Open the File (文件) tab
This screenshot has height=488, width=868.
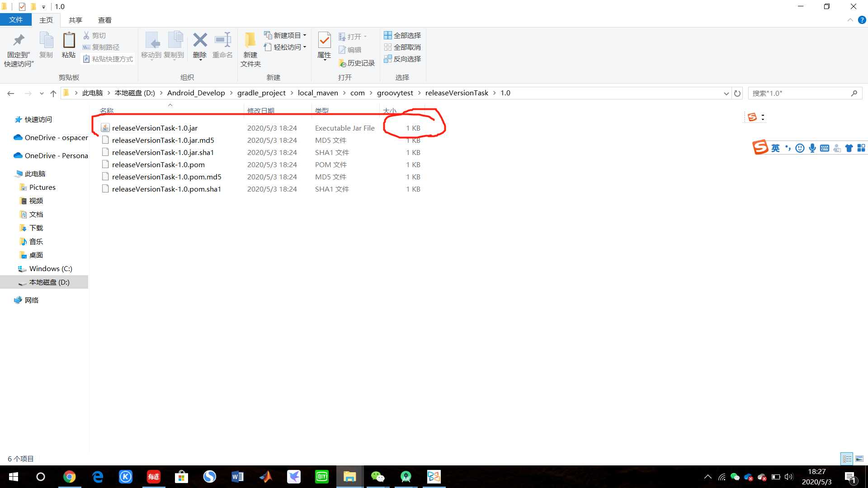[x=16, y=20]
